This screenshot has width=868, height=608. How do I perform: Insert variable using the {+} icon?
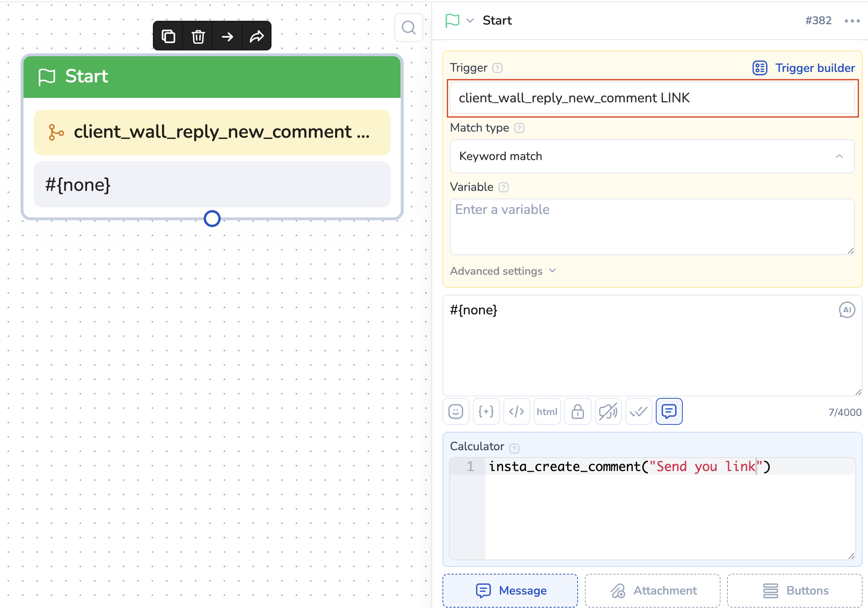(x=486, y=411)
